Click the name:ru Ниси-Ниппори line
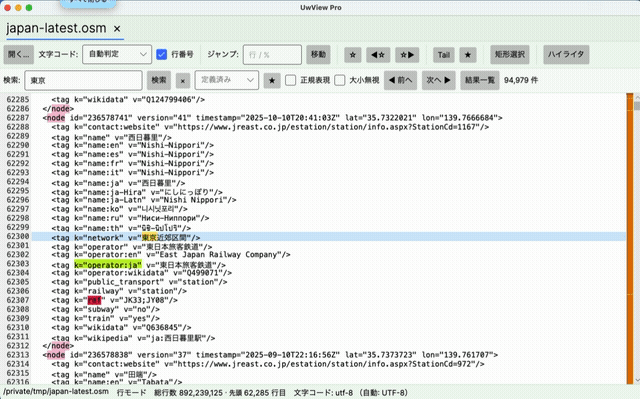 [x=130, y=218]
